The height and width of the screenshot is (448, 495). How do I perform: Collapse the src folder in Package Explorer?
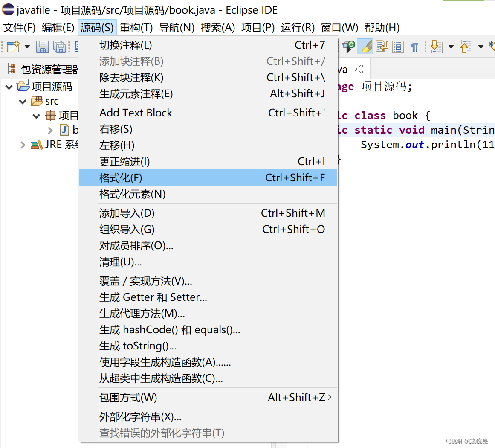[x=22, y=101]
